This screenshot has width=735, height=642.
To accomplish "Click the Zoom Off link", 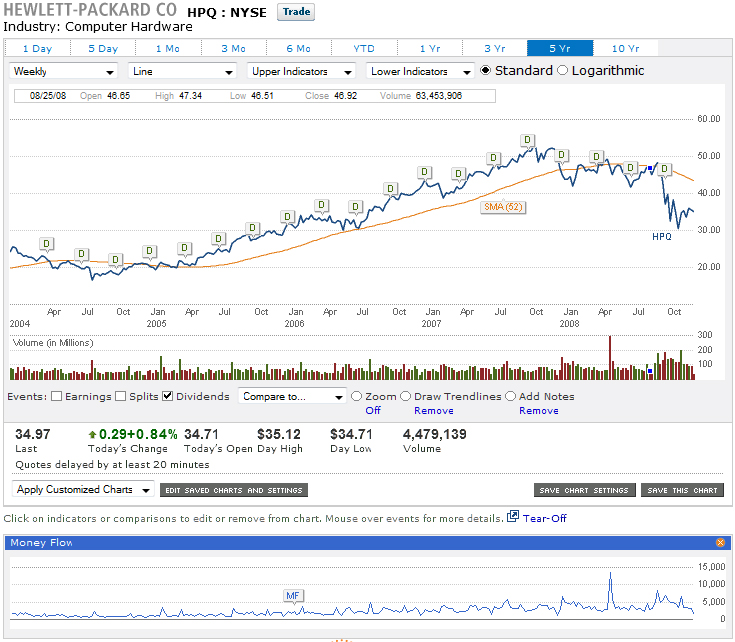I will pos(373,411).
